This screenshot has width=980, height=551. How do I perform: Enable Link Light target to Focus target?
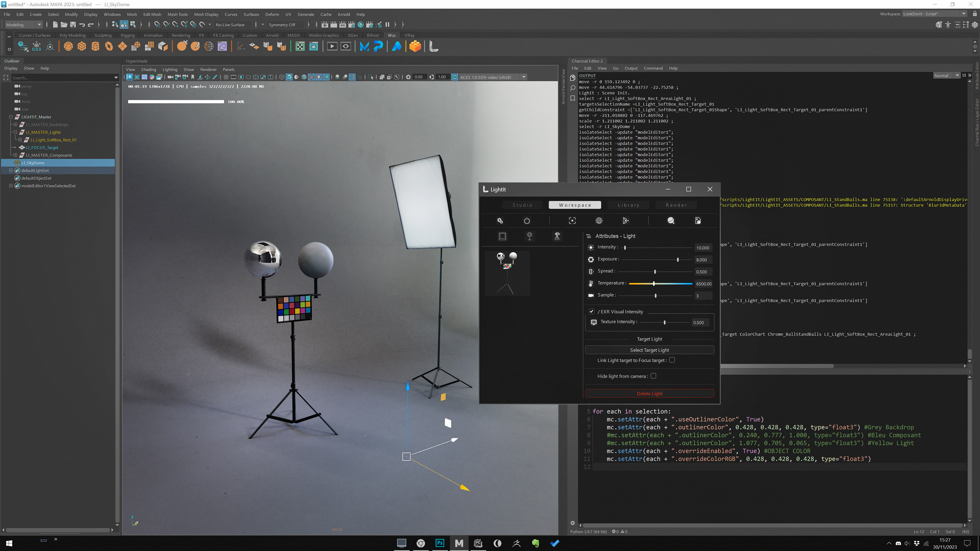672,360
